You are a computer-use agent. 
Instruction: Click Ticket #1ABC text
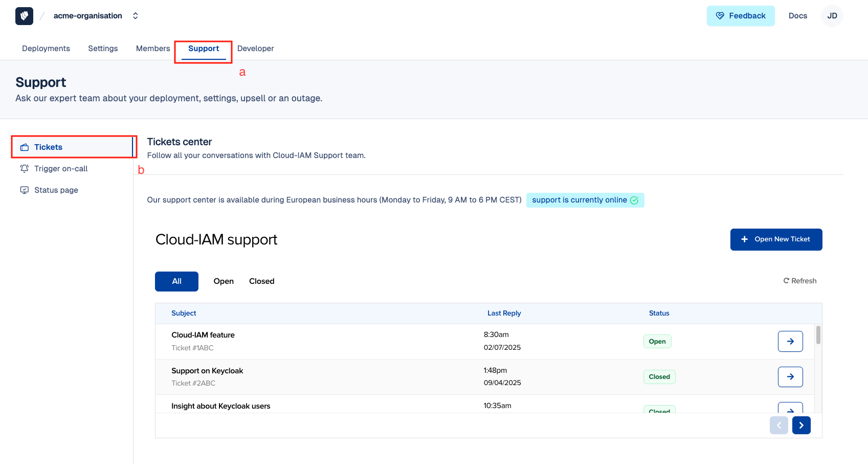(192, 348)
